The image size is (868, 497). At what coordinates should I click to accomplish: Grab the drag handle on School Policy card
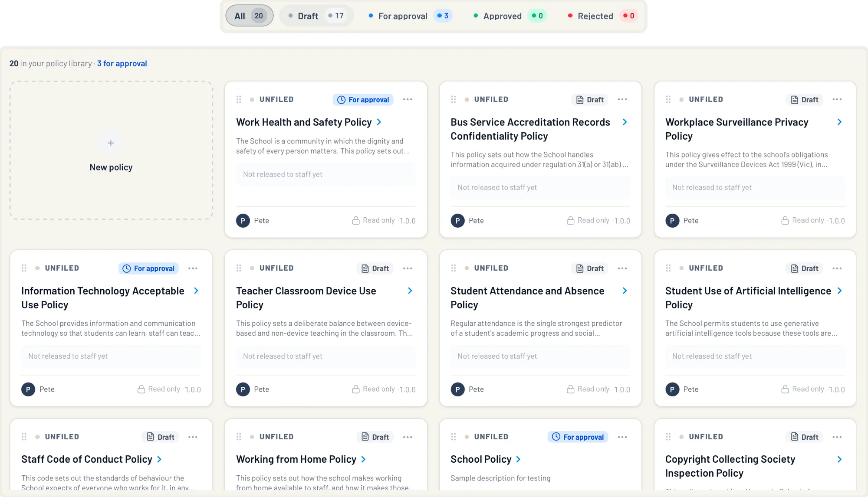point(454,437)
